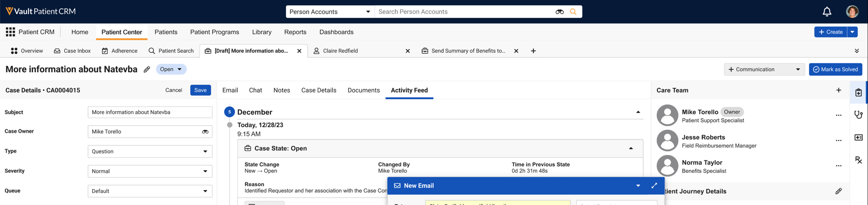Click the orange search magnifier icon
This screenshot has width=868, height=205.
point(573,12)
